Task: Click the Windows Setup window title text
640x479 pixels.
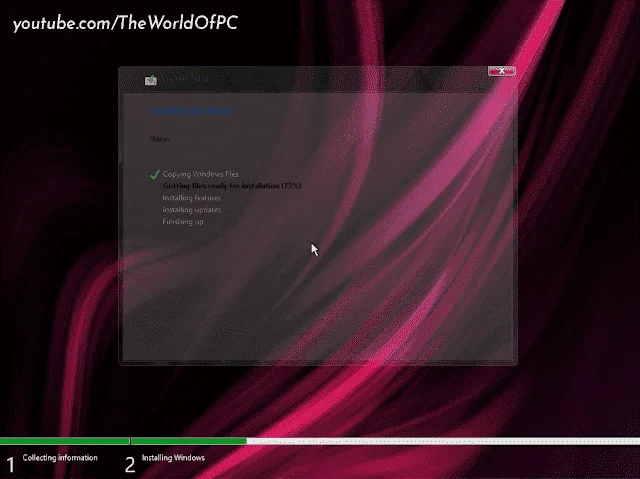Action: pyautogui.click(x=184, y=78)
